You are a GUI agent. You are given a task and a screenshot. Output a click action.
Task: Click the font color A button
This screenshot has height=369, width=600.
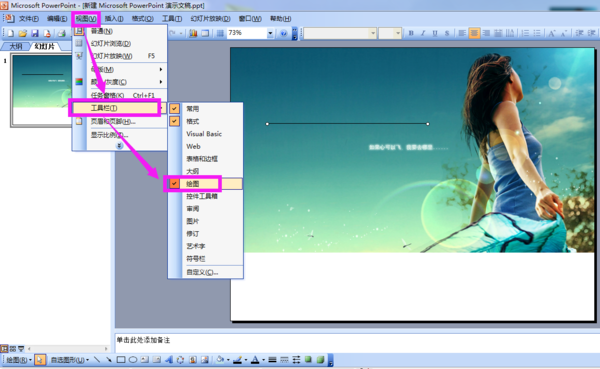[255, 359]
